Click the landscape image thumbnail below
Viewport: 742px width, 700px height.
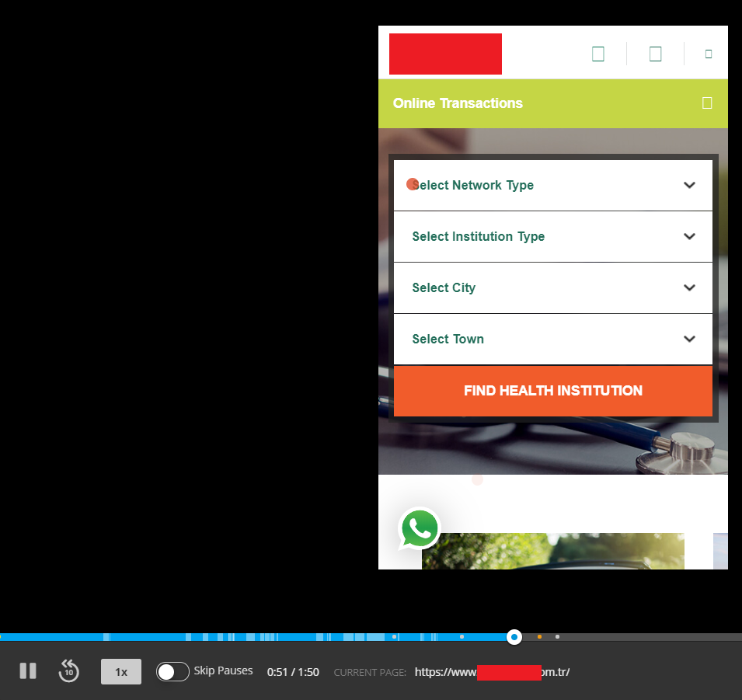click(x=552, y=551)
